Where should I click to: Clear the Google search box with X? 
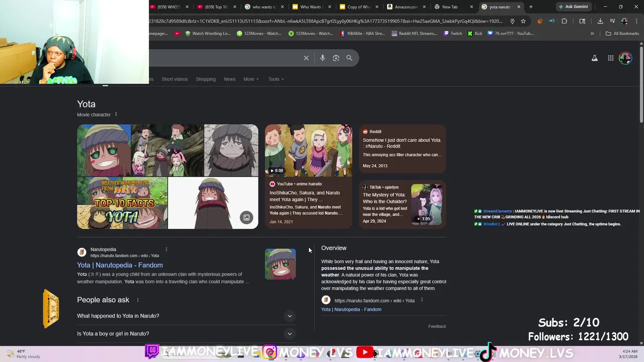(306, 58)
